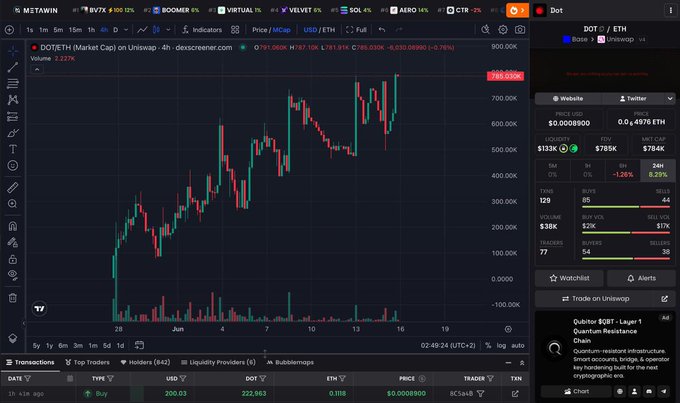
Task: Switch chart to MCap mode
Action: pyautogui.click(x=281, y=29)
